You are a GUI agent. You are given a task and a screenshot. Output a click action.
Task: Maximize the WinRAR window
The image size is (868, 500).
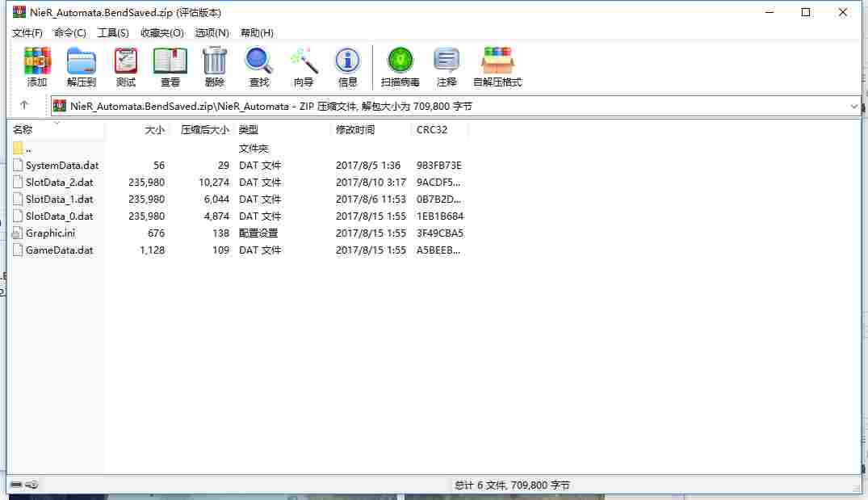806,12
